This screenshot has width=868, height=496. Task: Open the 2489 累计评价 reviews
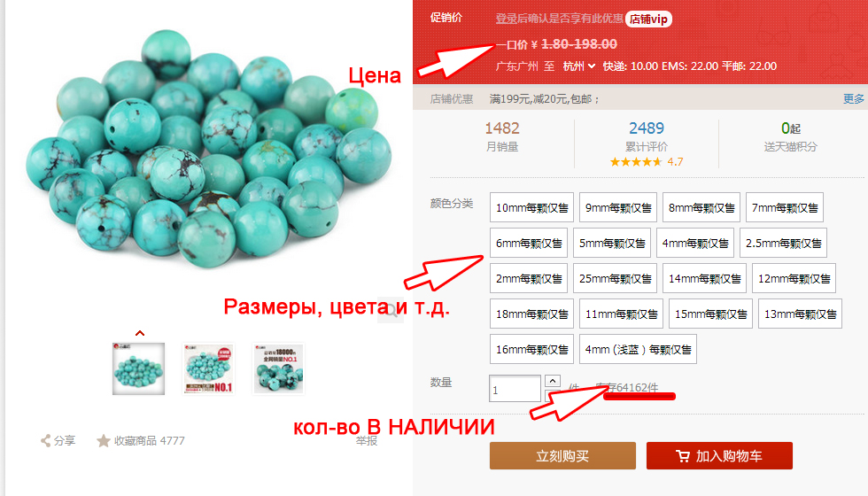click(x=646, y=136)
